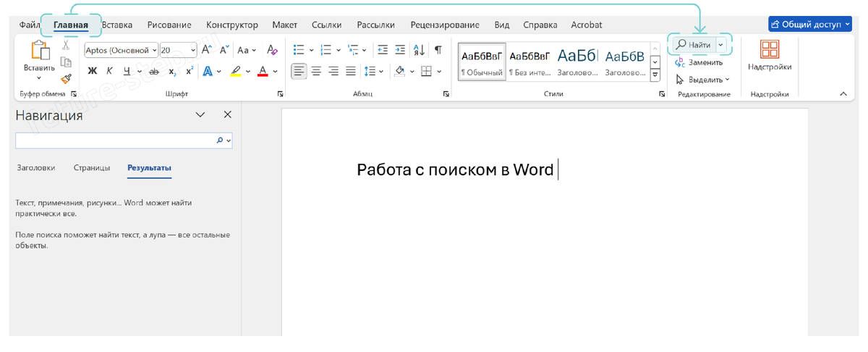Image resolution: width=868 pixels, height=352 pixels.
Task: Click the Copy icon
Action: coord(66,62)
